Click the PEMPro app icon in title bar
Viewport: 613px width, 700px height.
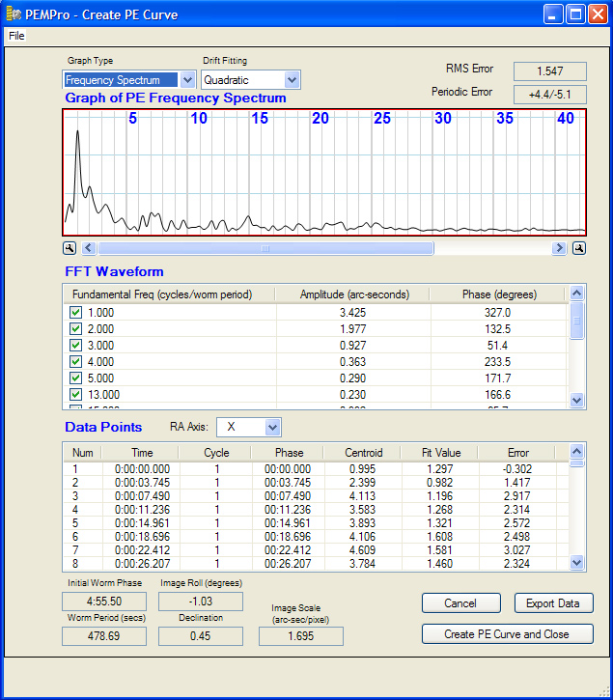pyautogui.click(x=14, y=14)
